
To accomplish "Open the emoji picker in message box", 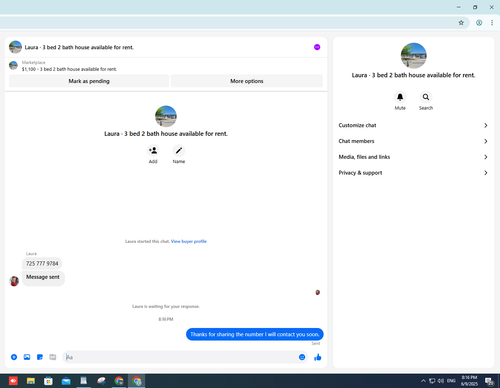I will [x=302, y=357].
